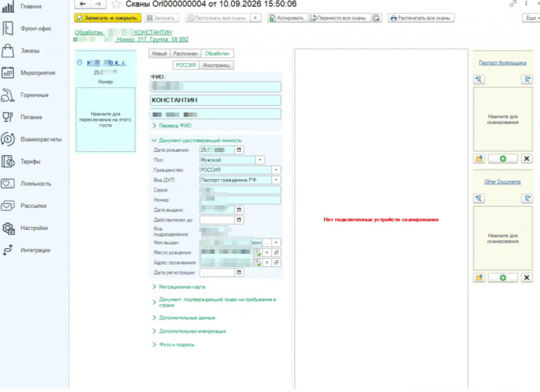
Task: Add a new scan with the green plus under Паспорт болельщика
Action: point(503,159)
